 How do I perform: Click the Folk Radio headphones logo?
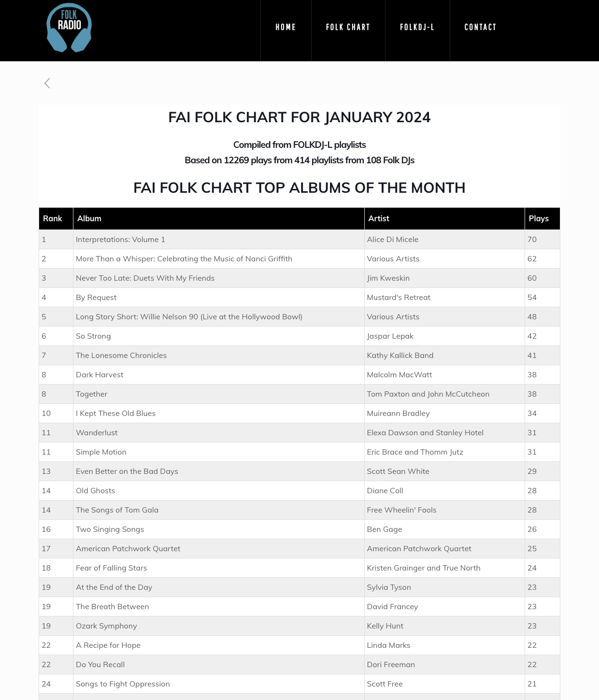(69, 28)
